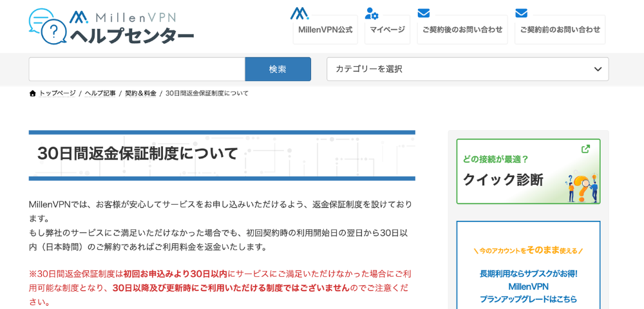The height and width of the screenshot is (309, 644).
Task: Click the MillenVPN公式 logo icon
Action: tap(299, 13)
